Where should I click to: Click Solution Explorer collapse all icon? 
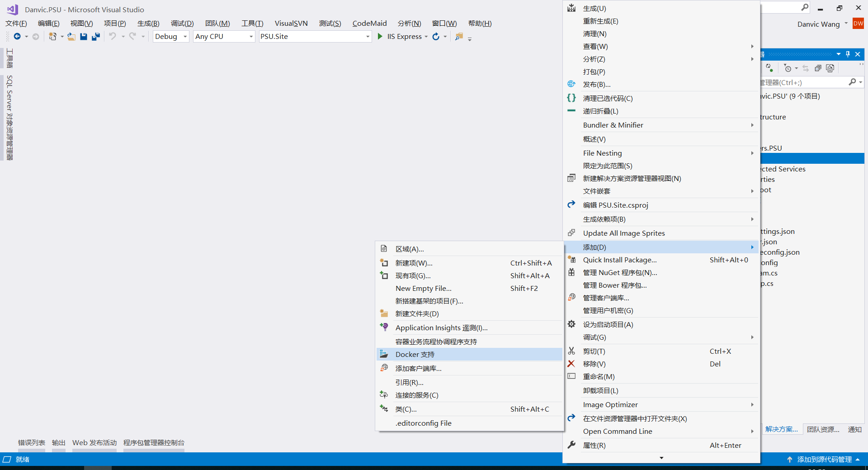[x=818, y=68]
